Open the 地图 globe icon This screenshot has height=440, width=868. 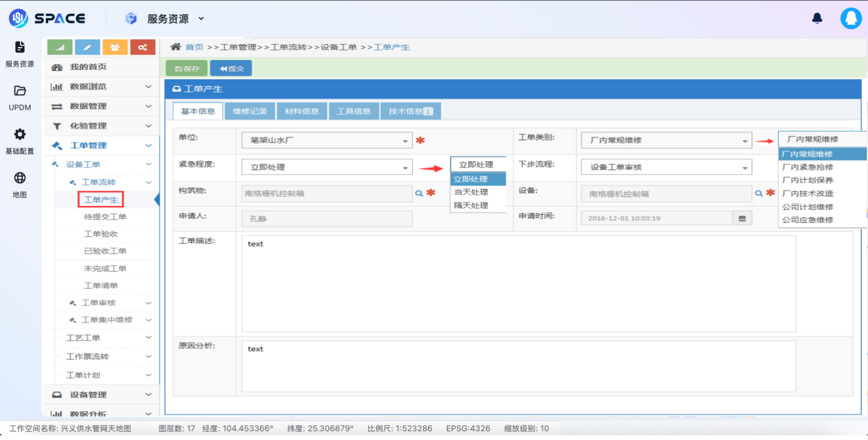pyautogui.click(x=20, y=178)
